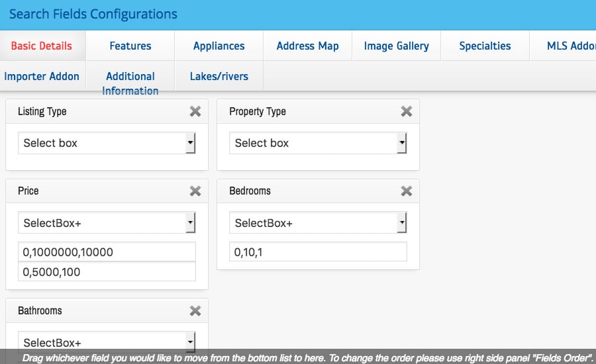The width and height of the screenshot is (596, 364).
Task: Open the Bathrooms SelectBox+ dropdown
Action: [107, 342]
